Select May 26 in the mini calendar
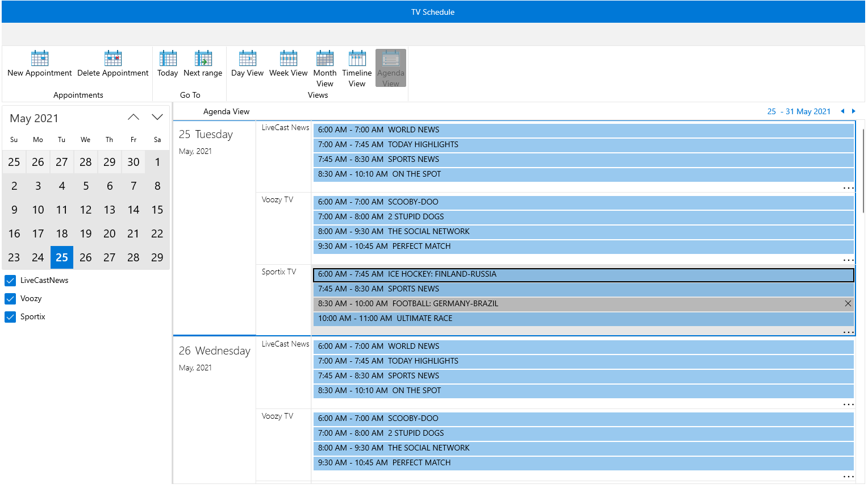This screenshot has height=488, width=868. 86,257
